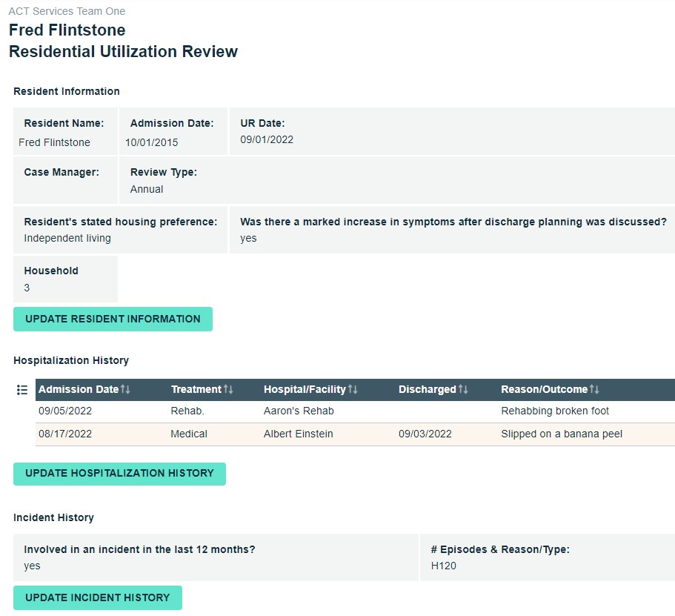Click the Household value cell showing 3
The height and width of the screenshot is (616, 675).
pos(64,278)
